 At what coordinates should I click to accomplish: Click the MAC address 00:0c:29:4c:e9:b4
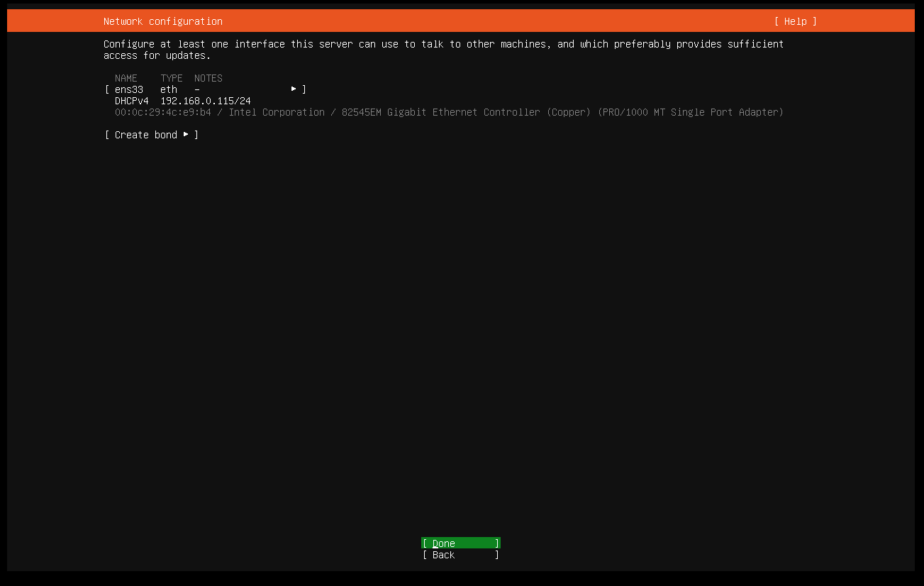click(163, 112)
